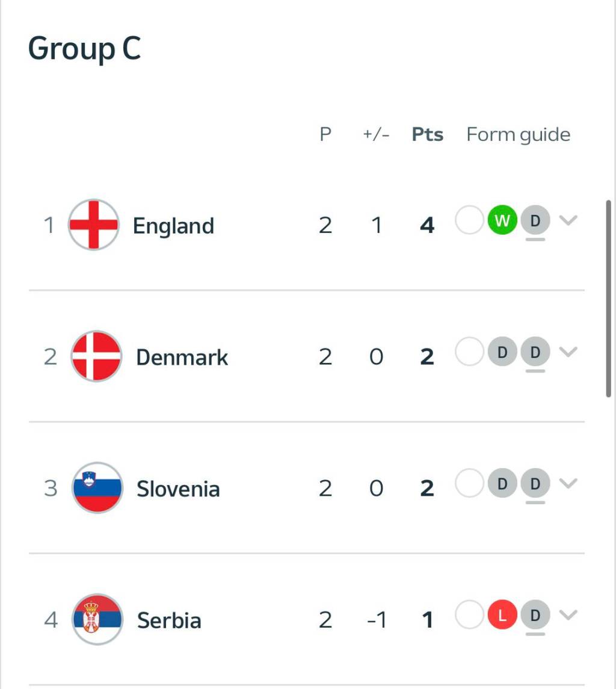Viewport: 616px width, 689px height.
Task: Click the Group C heading
Action: click(x=85, y=49)
